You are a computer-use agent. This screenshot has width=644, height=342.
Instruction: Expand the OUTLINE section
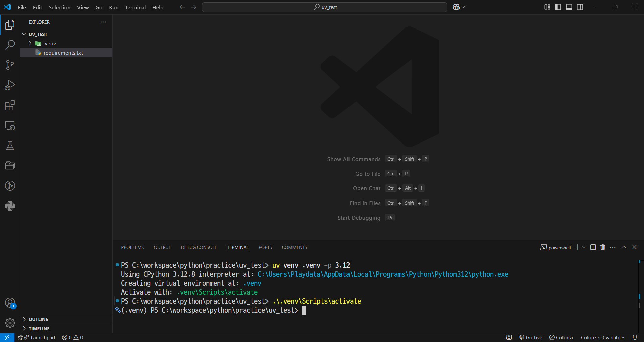pos(66,319)
